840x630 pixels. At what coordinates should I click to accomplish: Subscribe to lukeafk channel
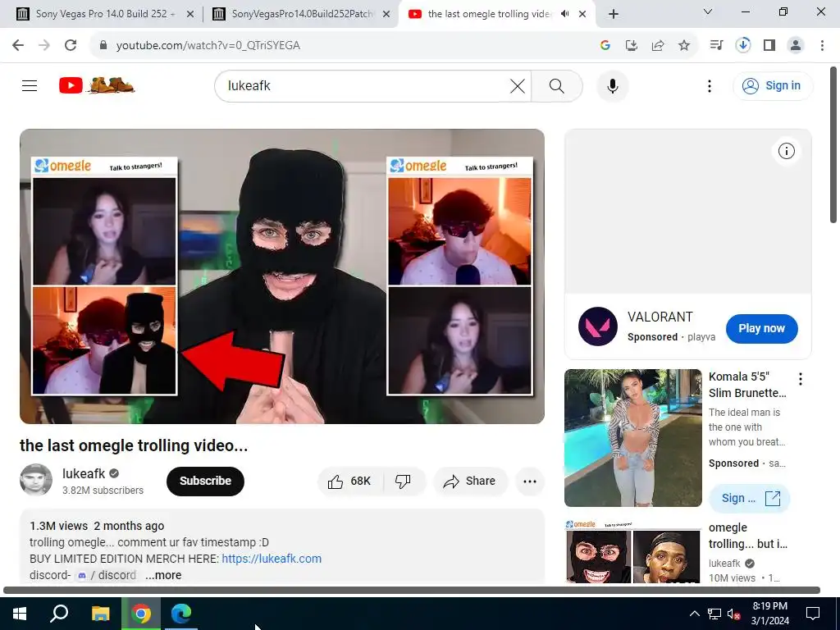[205, 481]
